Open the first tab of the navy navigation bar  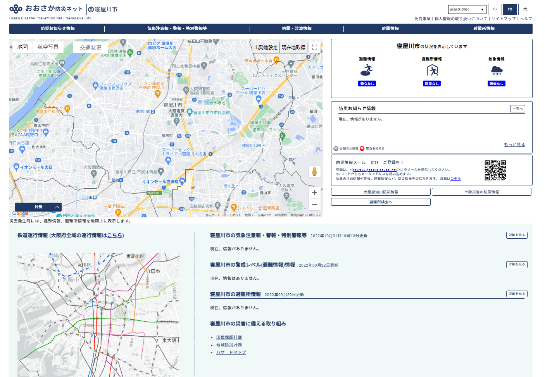click(x=57, y=28)
